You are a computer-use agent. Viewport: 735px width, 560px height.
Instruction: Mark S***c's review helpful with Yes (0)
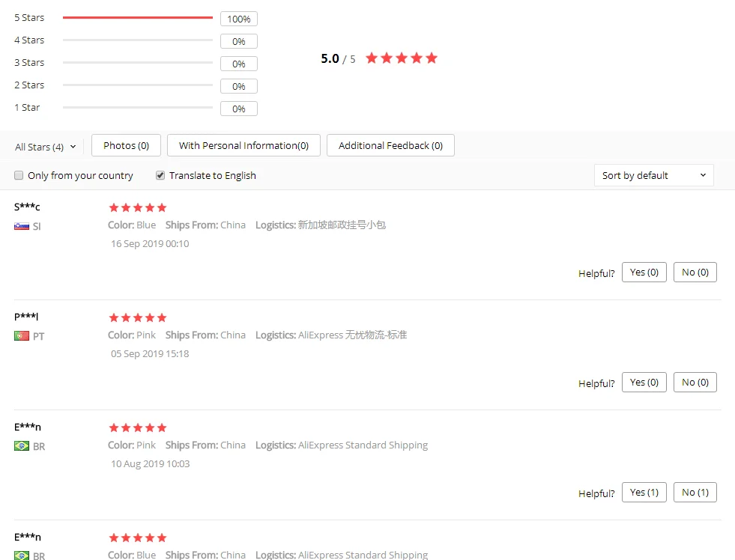(644, 273)
